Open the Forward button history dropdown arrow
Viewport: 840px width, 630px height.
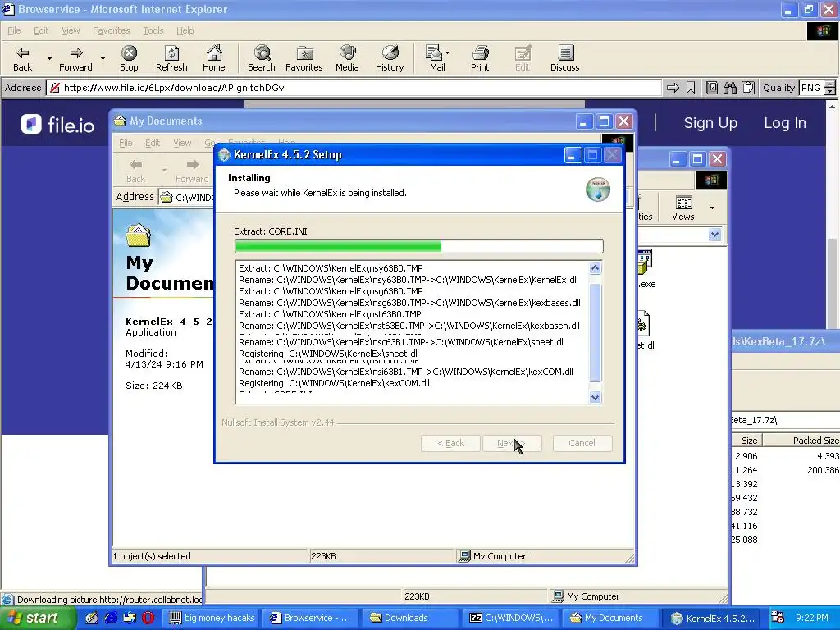point(103,58)
